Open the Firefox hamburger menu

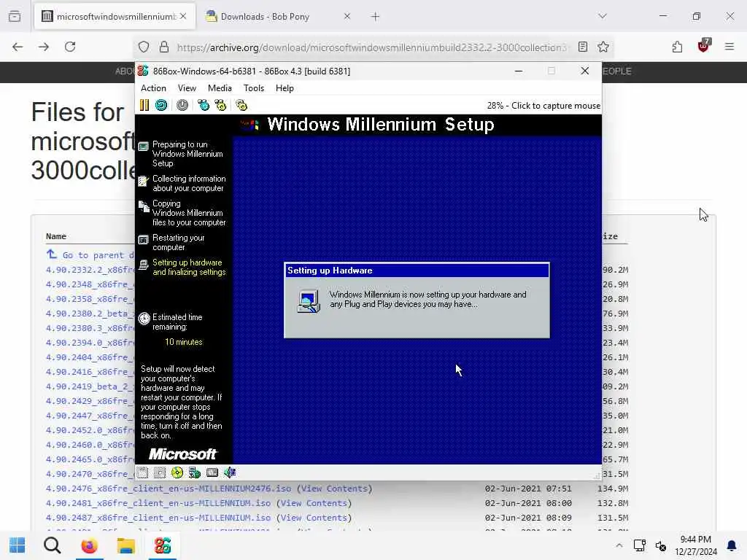(729, 47)
